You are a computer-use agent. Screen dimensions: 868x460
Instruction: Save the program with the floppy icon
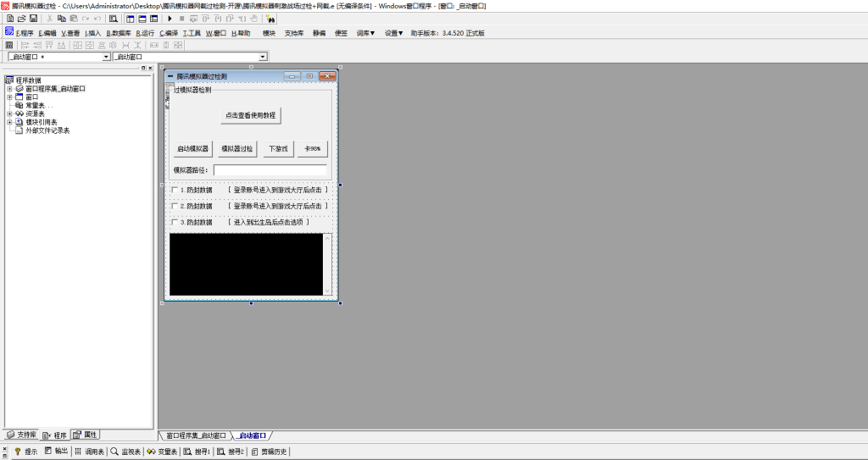pos(33,19)
